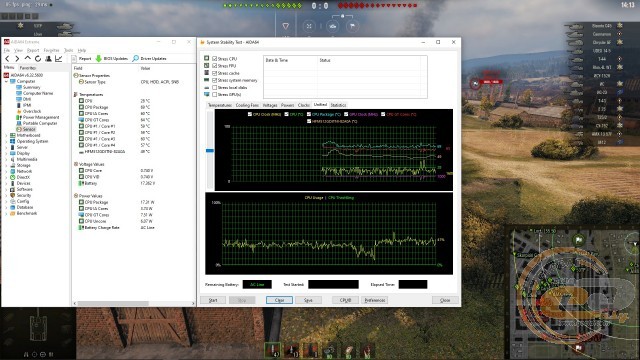Toggle GPU Clock (MHz) graph checkbox
Image resolution: width=640 pixels, height=360 pixels.
point(346,114)
